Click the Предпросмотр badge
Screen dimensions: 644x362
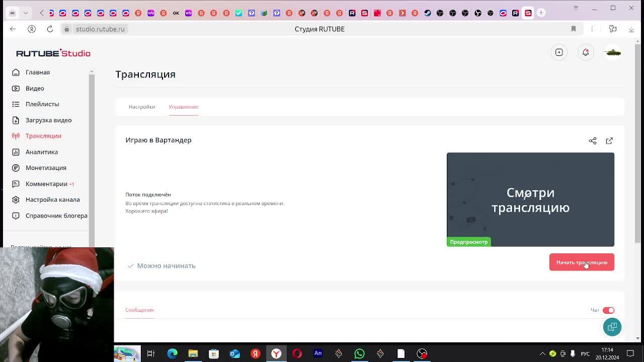[468, 242]
